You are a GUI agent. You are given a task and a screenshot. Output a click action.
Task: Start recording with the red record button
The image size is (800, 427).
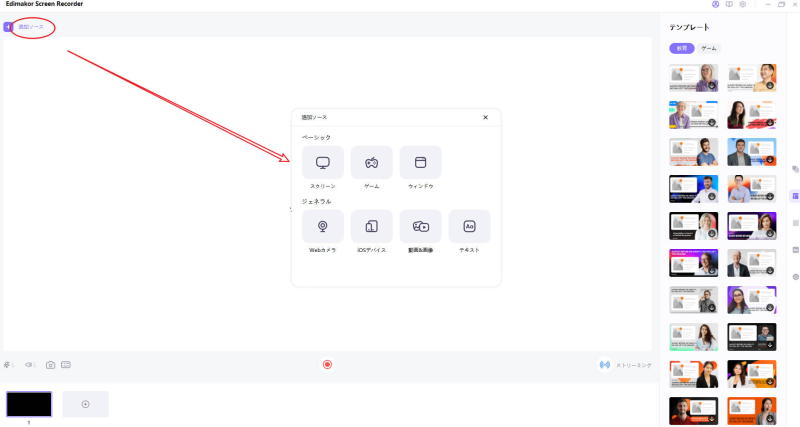(x=327, y=365)
